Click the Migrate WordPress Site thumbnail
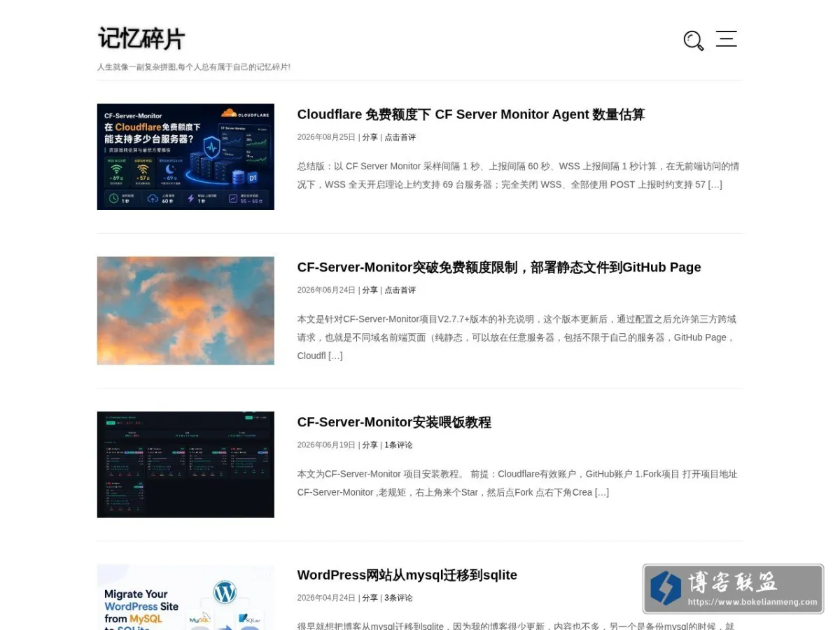 pos(185,597)
